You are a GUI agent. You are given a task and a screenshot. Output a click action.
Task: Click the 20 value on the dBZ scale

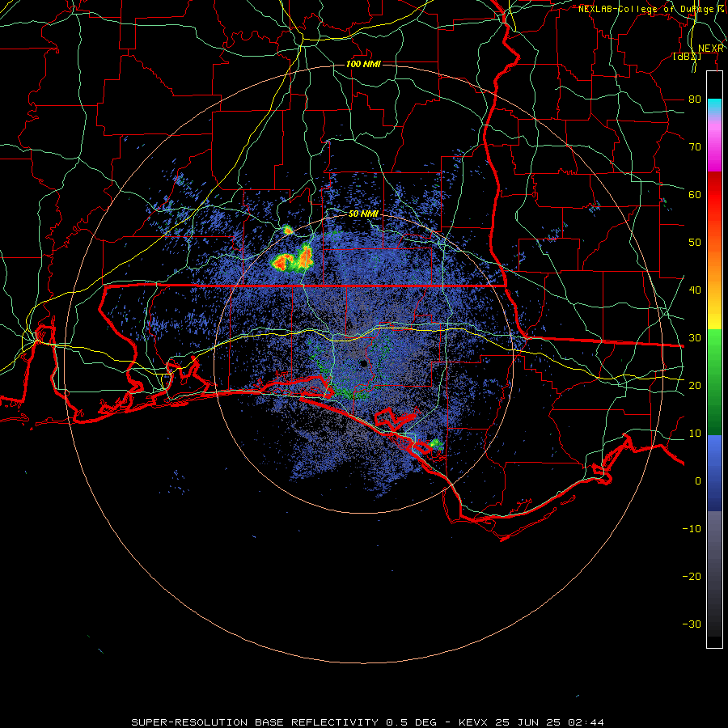tap(695, 385)
